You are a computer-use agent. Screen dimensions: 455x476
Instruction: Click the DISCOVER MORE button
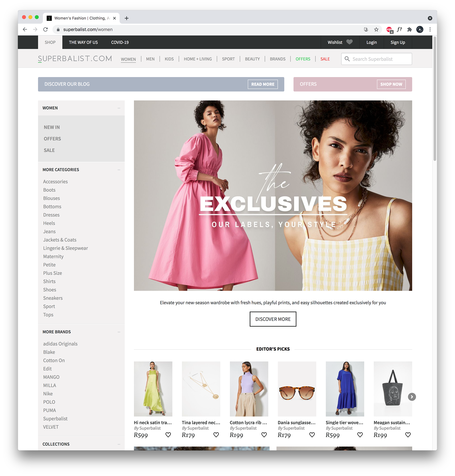(x=273, y=319)
